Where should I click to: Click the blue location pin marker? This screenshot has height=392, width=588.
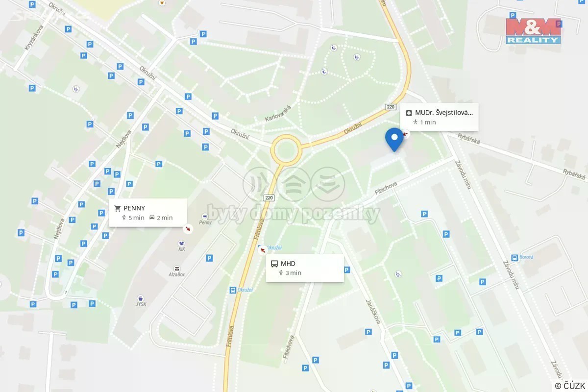click(394, 139)
